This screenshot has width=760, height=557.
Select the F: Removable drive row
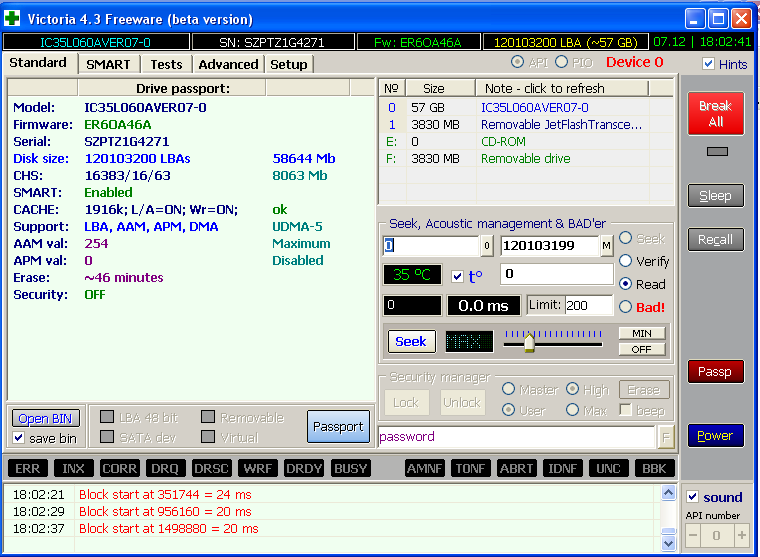point(526,159)
